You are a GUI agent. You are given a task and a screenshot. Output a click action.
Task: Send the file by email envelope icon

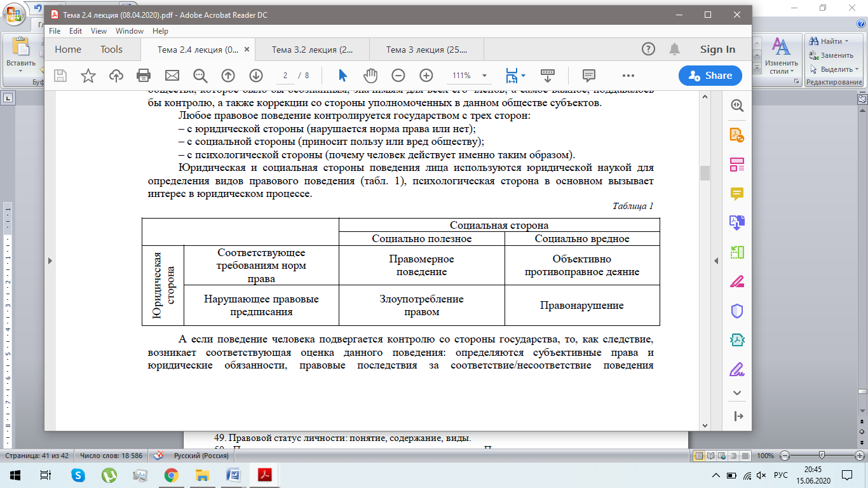tap(172, 76)
